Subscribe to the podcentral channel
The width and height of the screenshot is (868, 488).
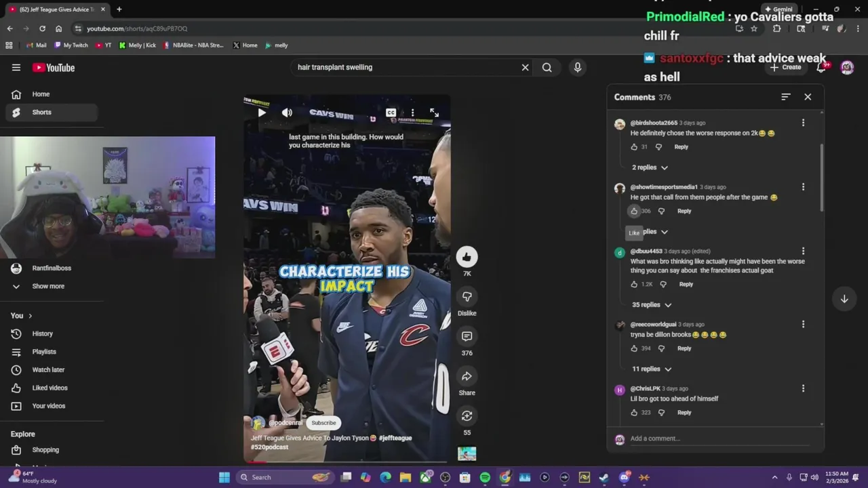[323, 423]
